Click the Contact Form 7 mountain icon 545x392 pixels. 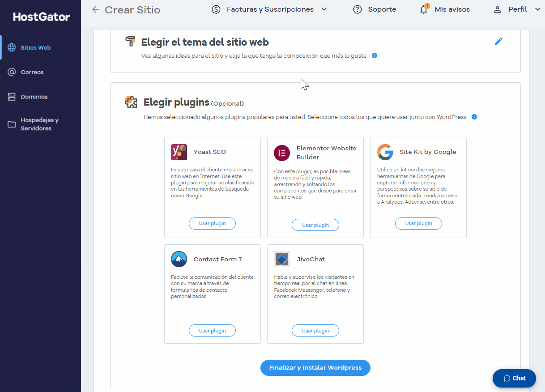179,259
